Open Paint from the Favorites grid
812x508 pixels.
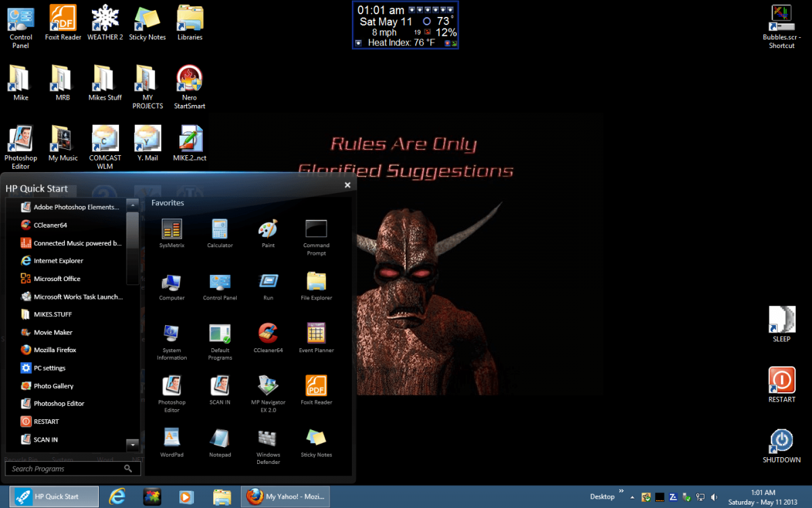[268, 234]
